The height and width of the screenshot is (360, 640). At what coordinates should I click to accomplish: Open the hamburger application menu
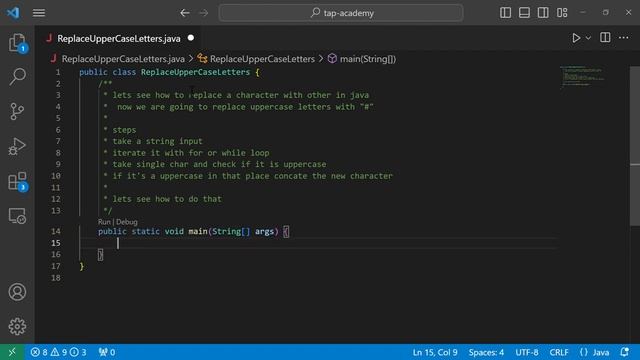point(39,13)
